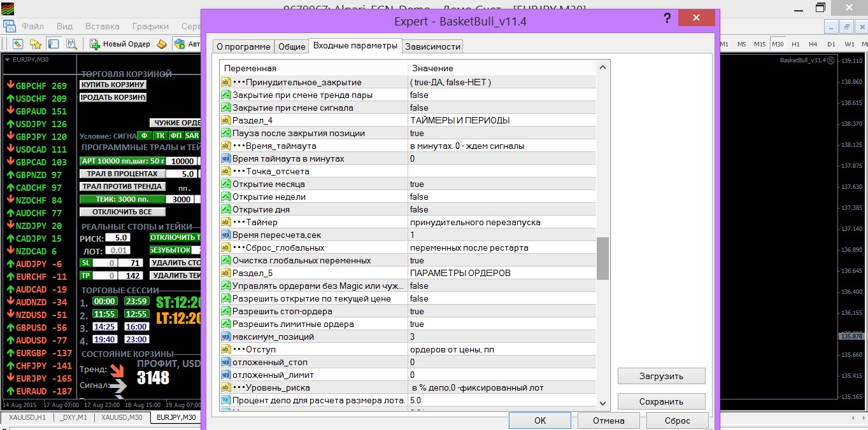868x430 pixels.
Task: Click the USDCHF up arrow on the chart panel
Action: (x=11, y=99)
